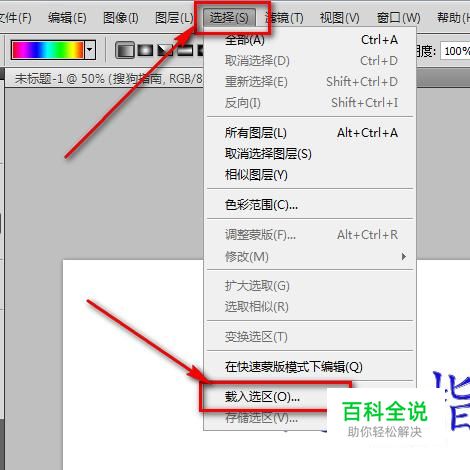
Task: Open the 滤镜(T) menu
Action: click(x=284, y=18)
